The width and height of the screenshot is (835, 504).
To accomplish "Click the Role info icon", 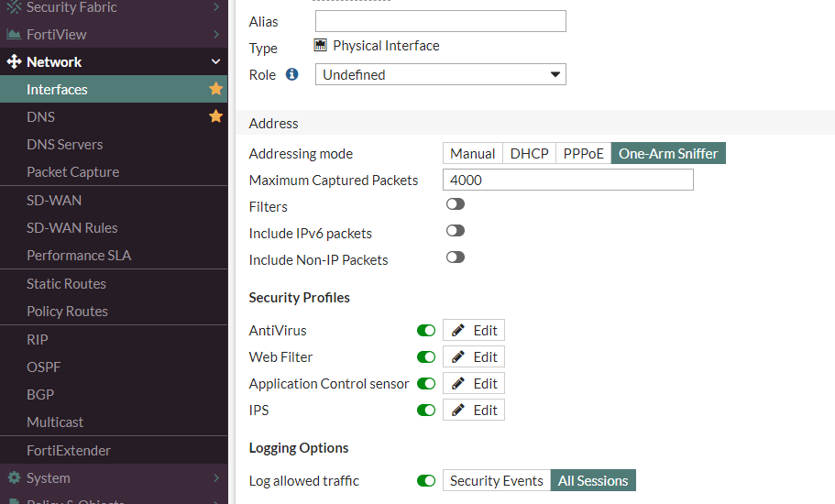I will [292, 74].
